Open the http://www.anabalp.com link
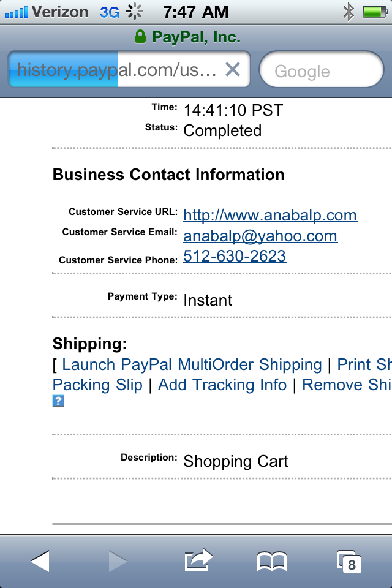This screenshot has height=588, width=392. click(x=270, y=216)
